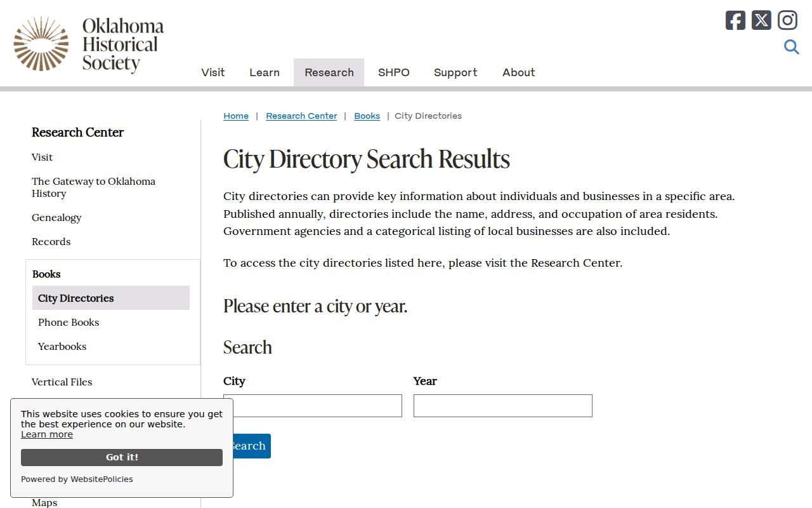Open the About top menu
Viewport: 812px width, 508px height.
coord(519,72)
